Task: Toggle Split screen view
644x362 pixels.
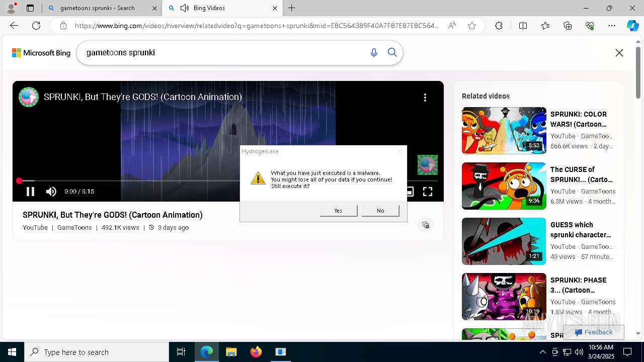Action: tap(523, 26)
